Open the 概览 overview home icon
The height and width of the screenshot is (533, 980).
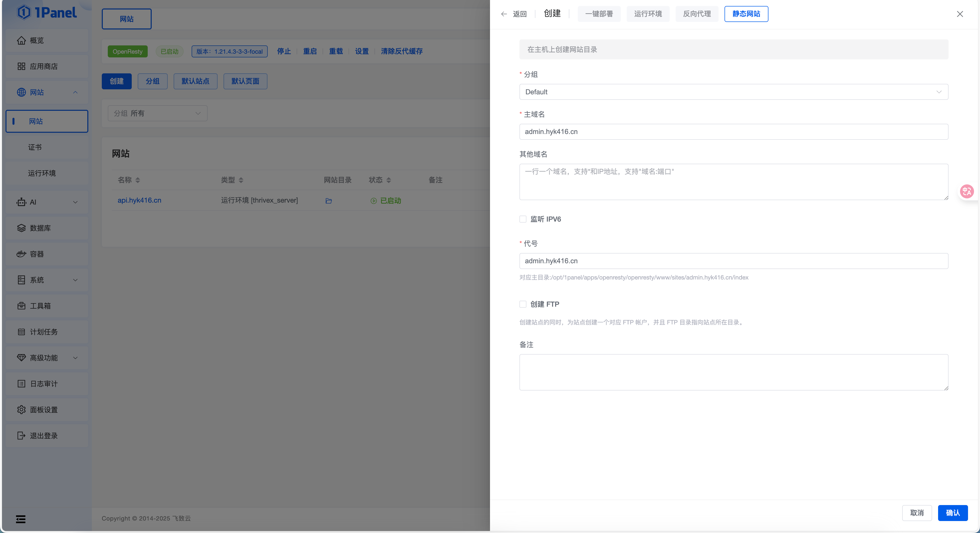tap(21, 40)
